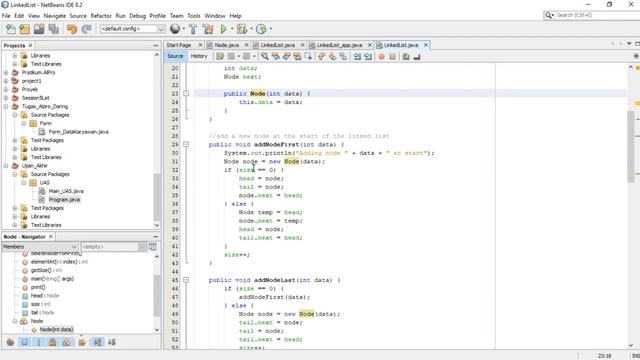Collapse the Ujian_Akhir project node

pos(6,165)
